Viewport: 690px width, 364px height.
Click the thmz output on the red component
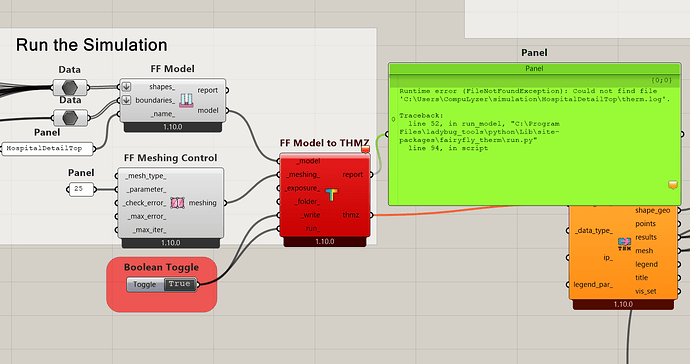pyautogui.click(x=351, y=215)
